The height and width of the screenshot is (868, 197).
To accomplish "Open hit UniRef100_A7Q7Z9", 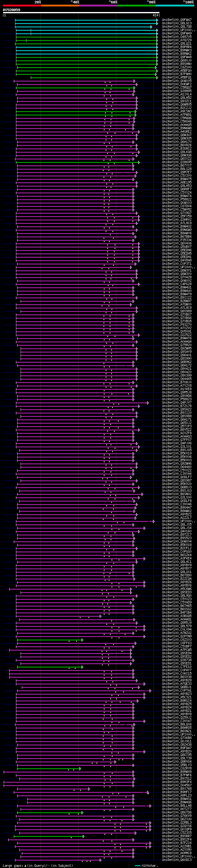I will (177, 40).
